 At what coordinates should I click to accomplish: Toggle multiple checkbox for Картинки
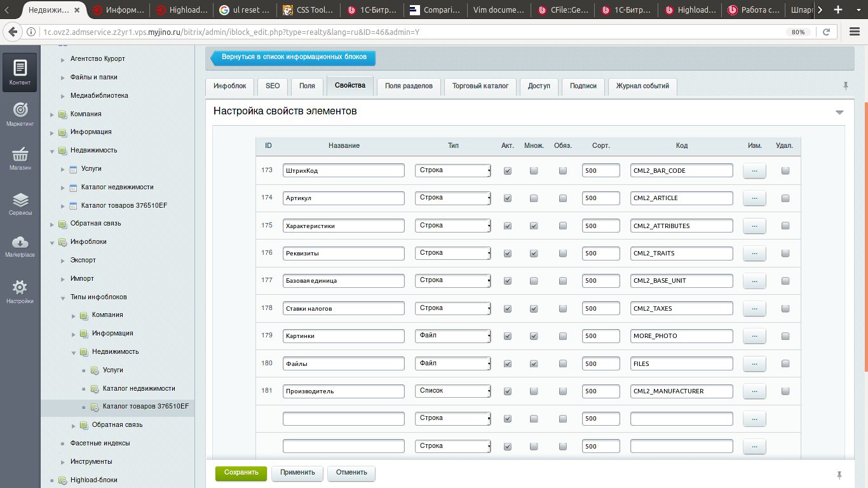point(534,336)
